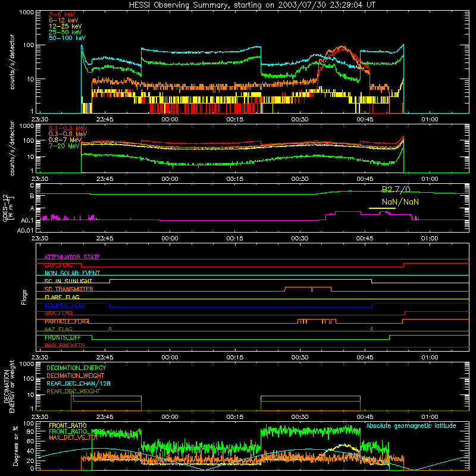Click the 7-20 MeV legend label

click(x=64, y=146)
